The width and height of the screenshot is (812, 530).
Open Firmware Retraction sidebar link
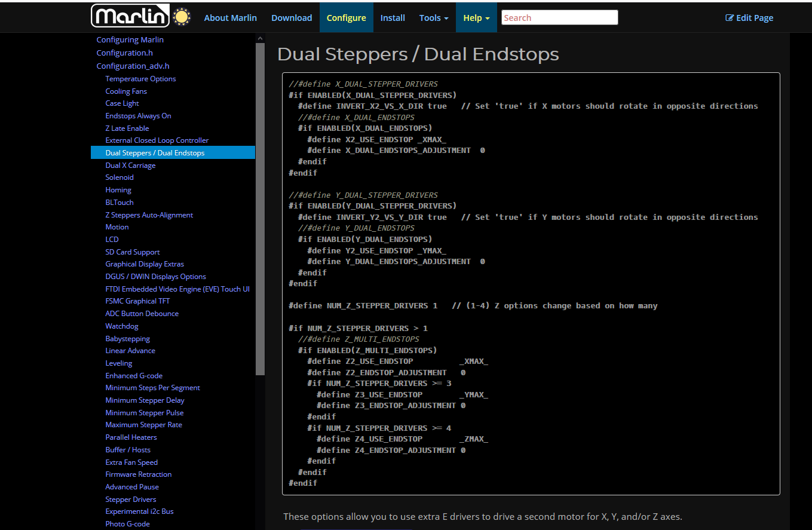point(139,474)
